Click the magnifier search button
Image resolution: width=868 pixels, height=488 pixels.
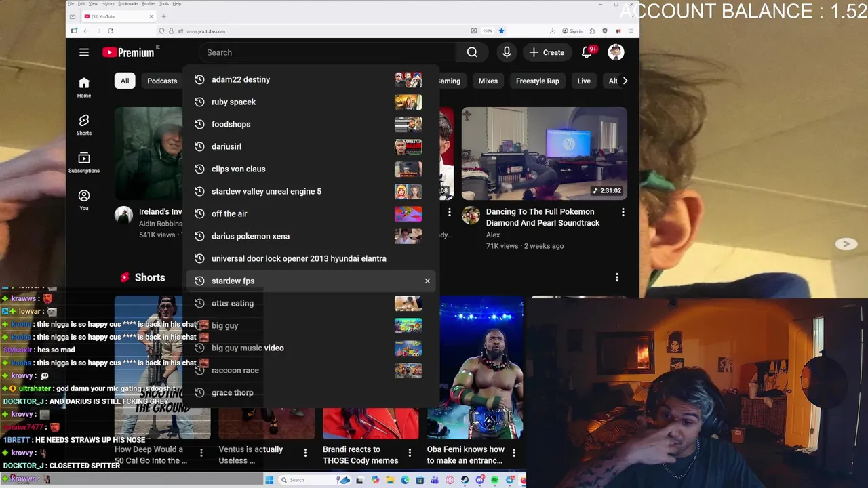[472, 52]
